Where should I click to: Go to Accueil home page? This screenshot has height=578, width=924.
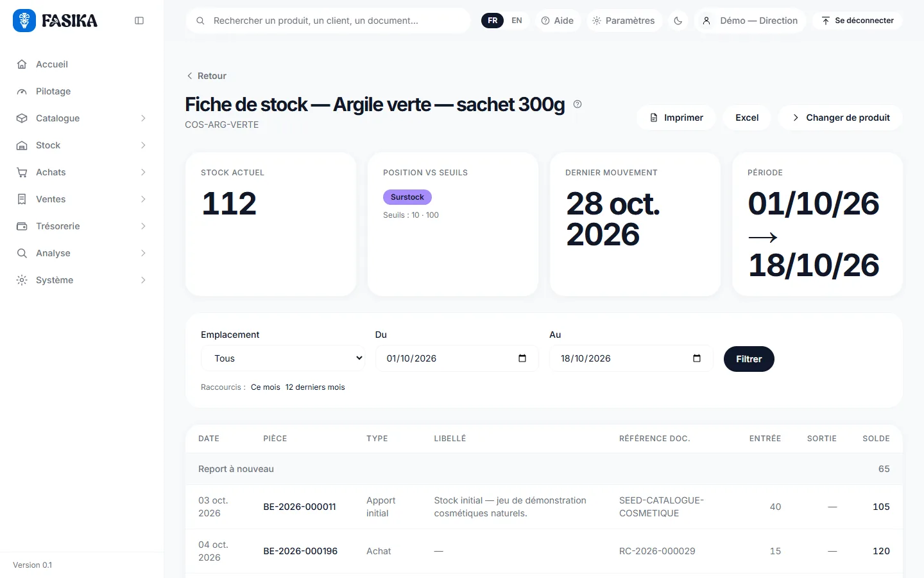tap(51, 64)
